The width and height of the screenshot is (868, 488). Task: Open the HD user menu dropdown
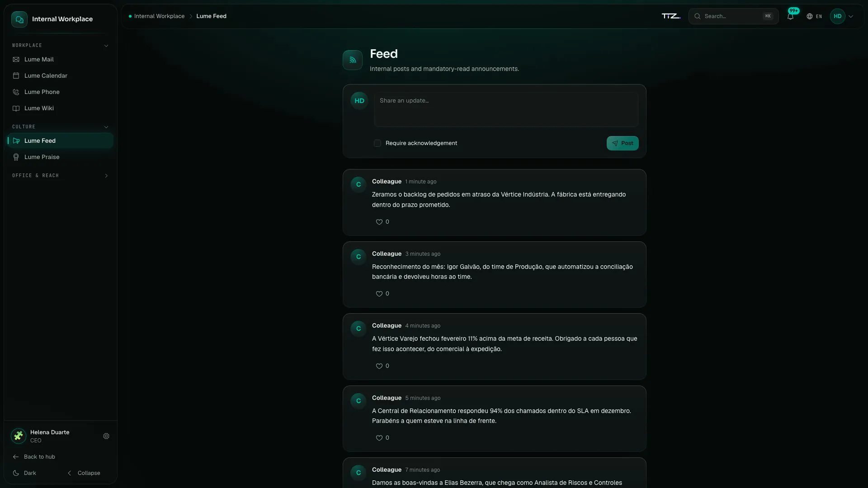842,16
